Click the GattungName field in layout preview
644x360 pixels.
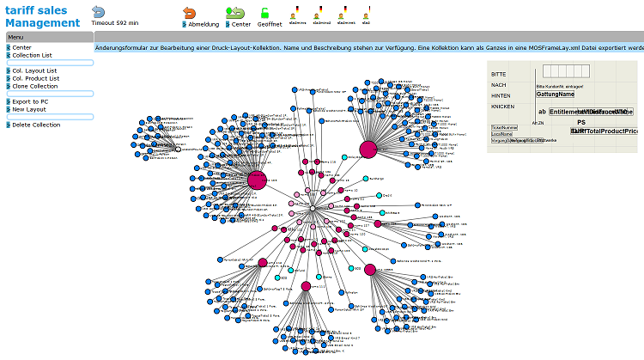(x=555, y=95)
